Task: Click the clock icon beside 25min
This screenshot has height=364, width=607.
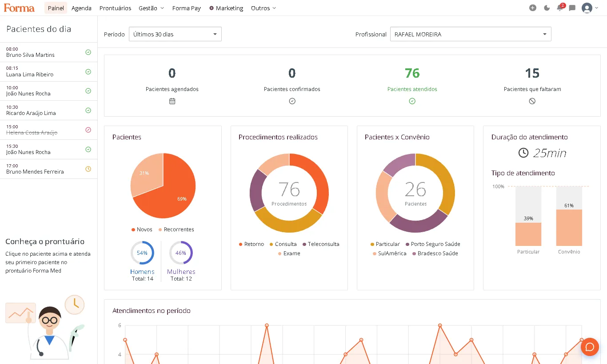Action: click(523, 153)
